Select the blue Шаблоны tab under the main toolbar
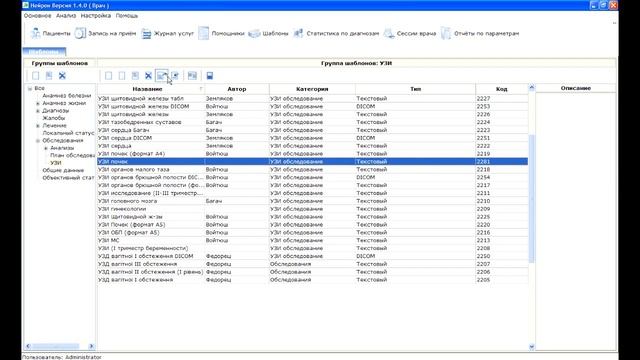The image size is (640, 360). click(44, 52)
